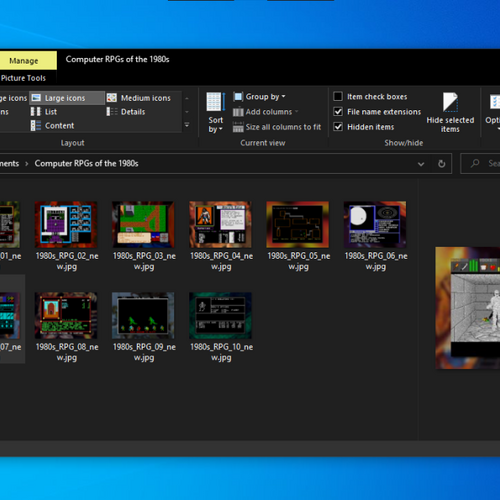Click the Options button in the ribbon

[493, 113]
